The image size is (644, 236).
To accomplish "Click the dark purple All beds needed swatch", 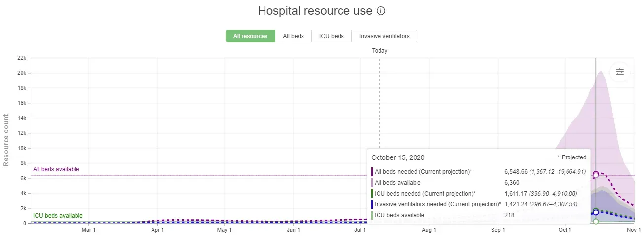I will [x=372, y=172].
